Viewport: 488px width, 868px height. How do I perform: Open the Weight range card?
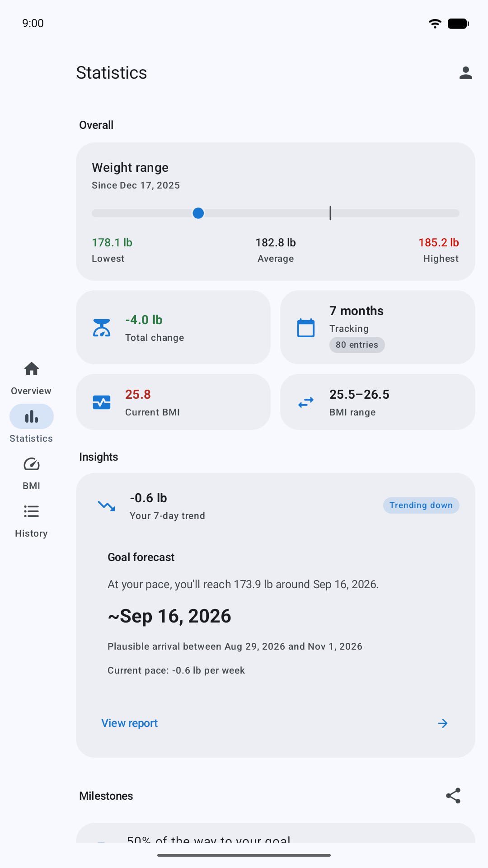[x=276, y=212]
